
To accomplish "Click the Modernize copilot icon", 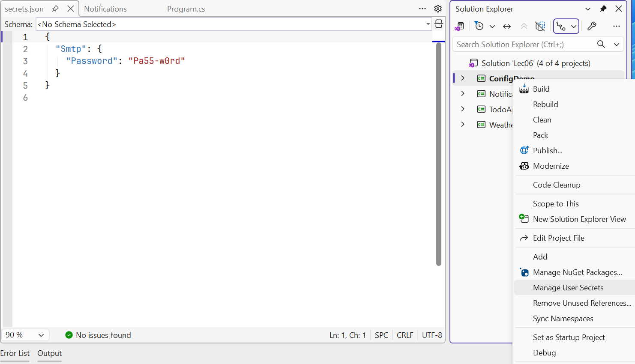I will 524,166.
